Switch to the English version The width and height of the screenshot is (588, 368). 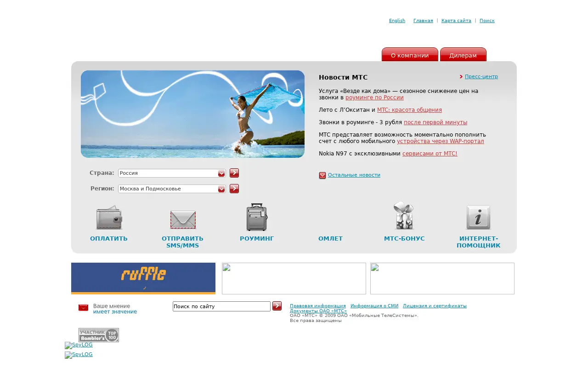pos(397,21)
